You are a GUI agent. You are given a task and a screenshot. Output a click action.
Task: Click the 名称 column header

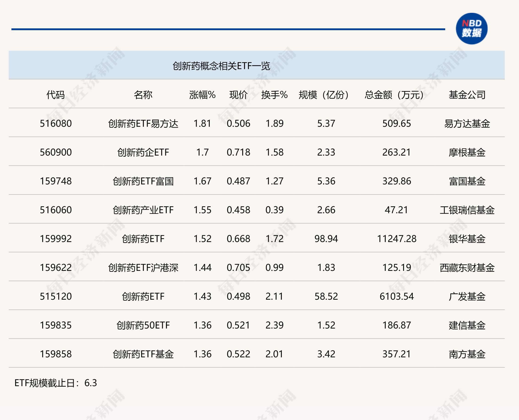pyautogui.click(x=143, y=95)
